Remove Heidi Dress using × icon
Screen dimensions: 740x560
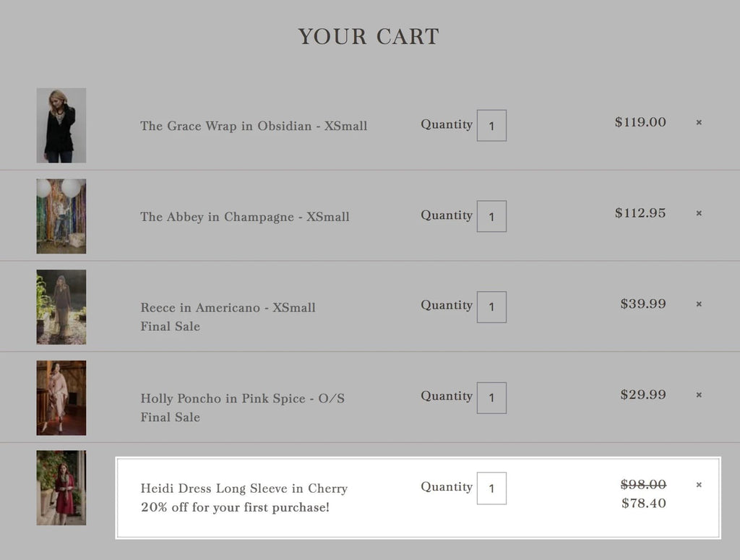click(x=699, y=485)
